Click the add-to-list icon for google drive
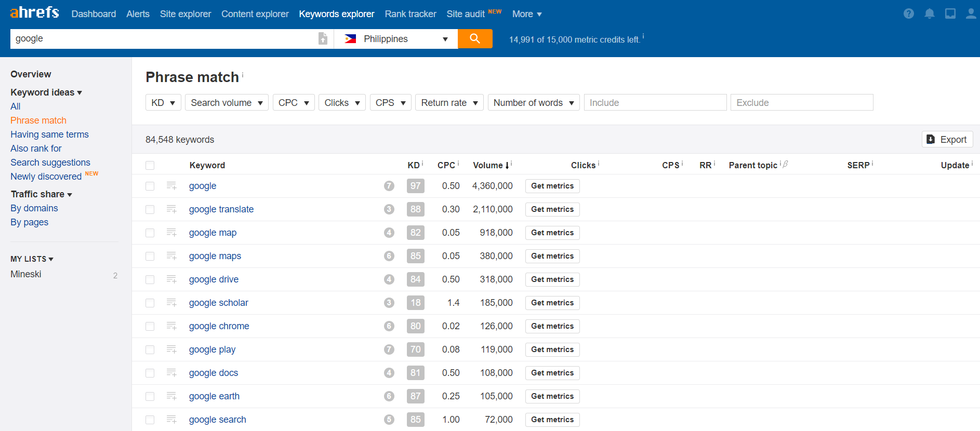The height and width of the screenshot is (431, 980). click(171, 279)
